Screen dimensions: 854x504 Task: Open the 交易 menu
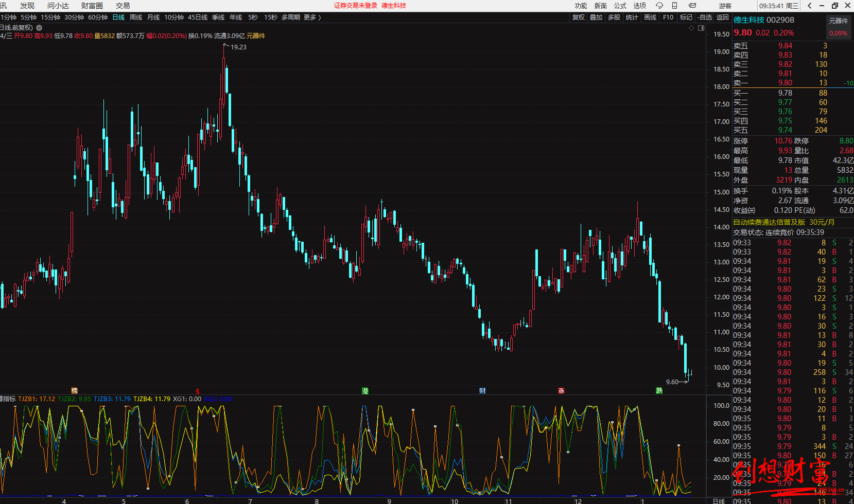pyautogui.click(x=123, y=6)
